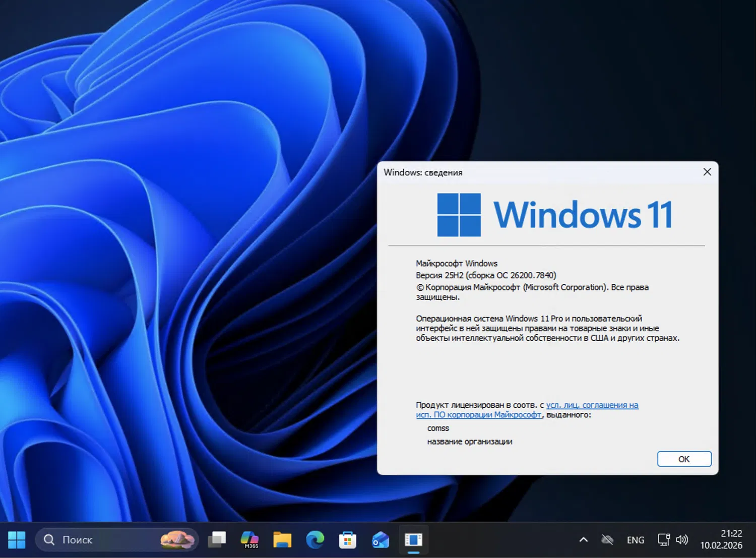Close the Windows: сведения dialog
Viewport: 756px width, 558px height.
tap(707, 172)
